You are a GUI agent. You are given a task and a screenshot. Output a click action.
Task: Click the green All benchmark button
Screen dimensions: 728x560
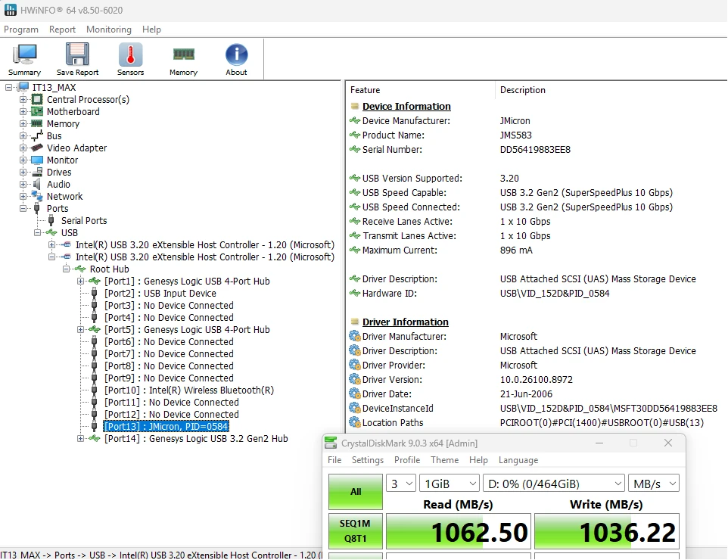(x=356, y=492)
